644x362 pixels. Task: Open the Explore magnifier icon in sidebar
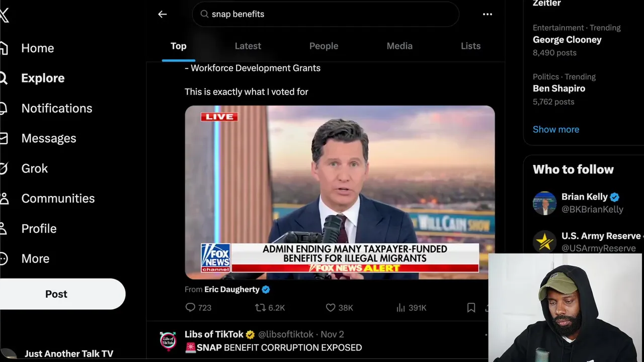(x=4, y=78)
